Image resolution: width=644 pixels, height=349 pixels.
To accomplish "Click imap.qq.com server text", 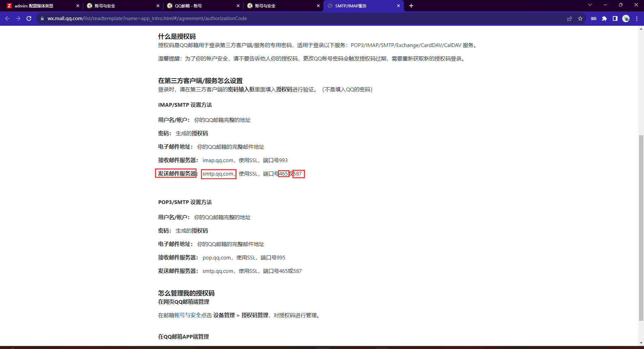I will [x=218, y=160].
